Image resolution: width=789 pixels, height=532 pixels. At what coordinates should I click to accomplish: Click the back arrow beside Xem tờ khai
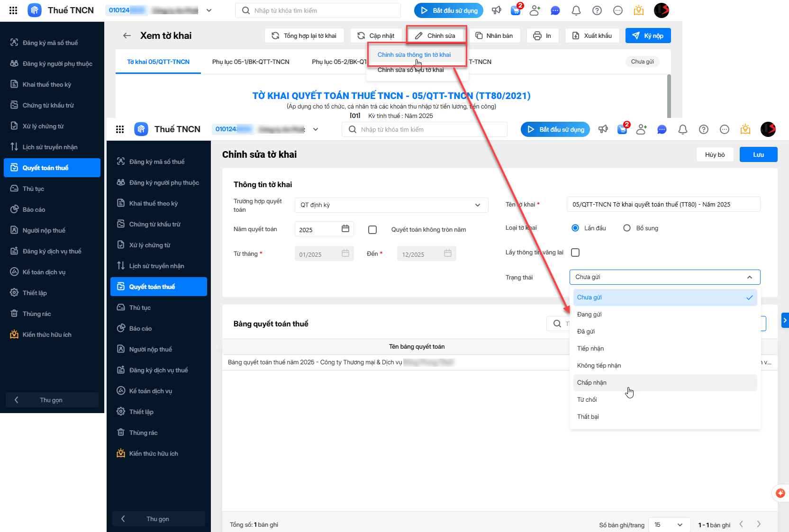127,36
